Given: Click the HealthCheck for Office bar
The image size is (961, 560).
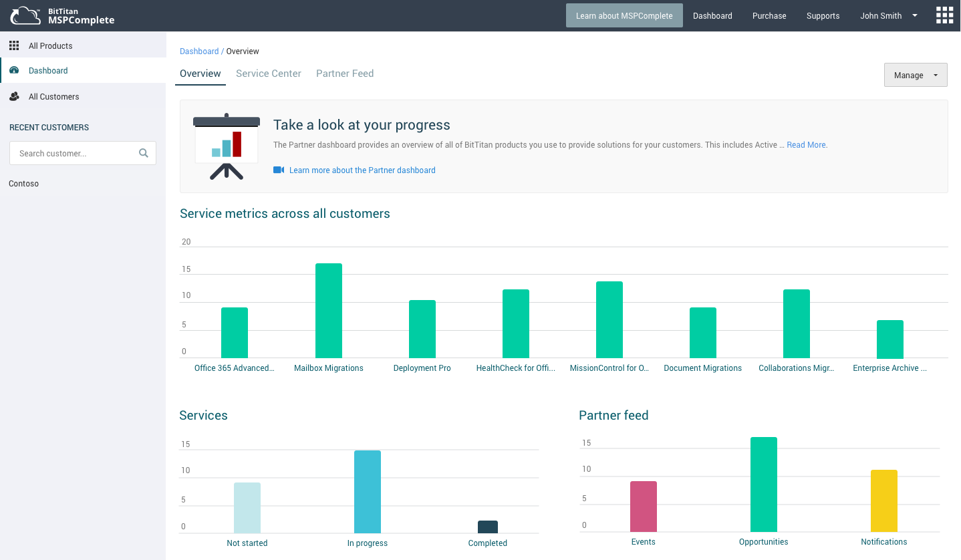Looking at the screenshot, I should click(516, 323).
